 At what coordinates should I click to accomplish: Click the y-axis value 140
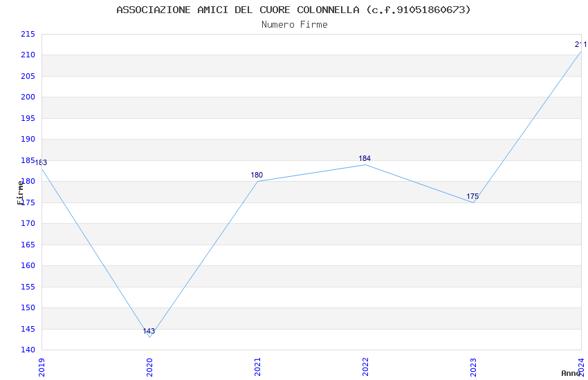[28, 350]
